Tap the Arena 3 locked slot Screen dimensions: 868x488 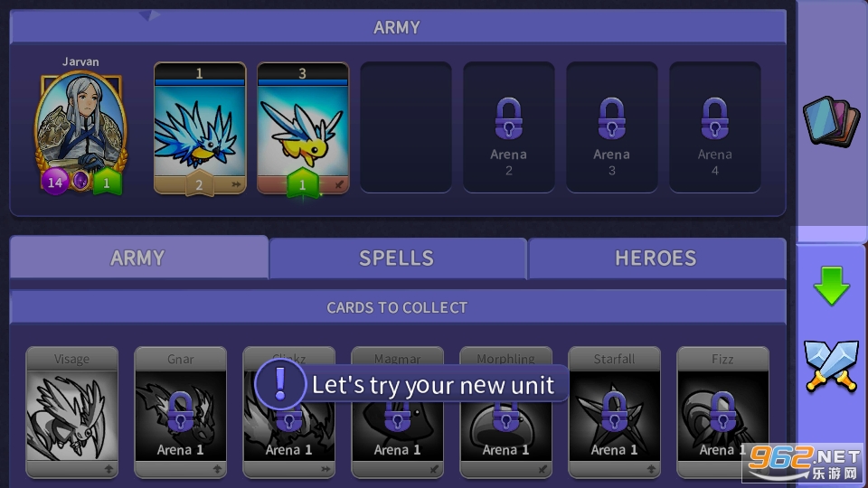tap(612, 127)
